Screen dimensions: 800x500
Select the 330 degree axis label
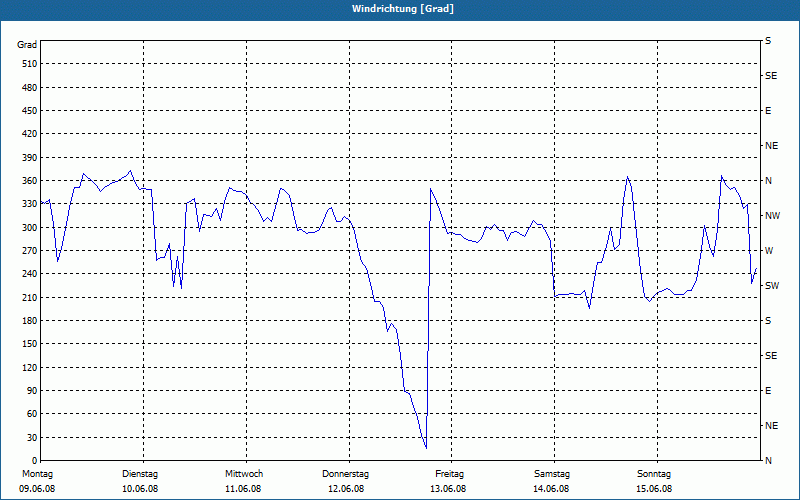[x=29, y=204]
